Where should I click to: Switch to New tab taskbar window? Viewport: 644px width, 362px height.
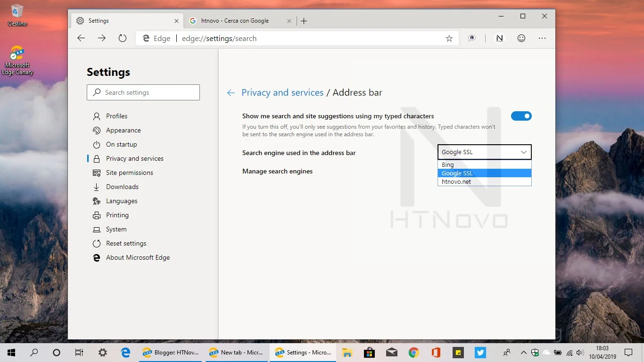(236, 352)
